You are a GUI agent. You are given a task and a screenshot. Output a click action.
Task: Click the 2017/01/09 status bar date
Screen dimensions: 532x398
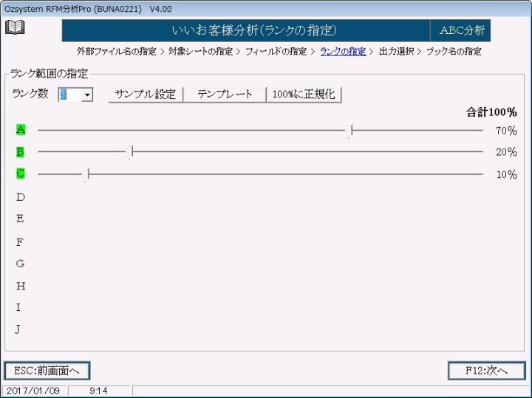[x=33, y=391]
